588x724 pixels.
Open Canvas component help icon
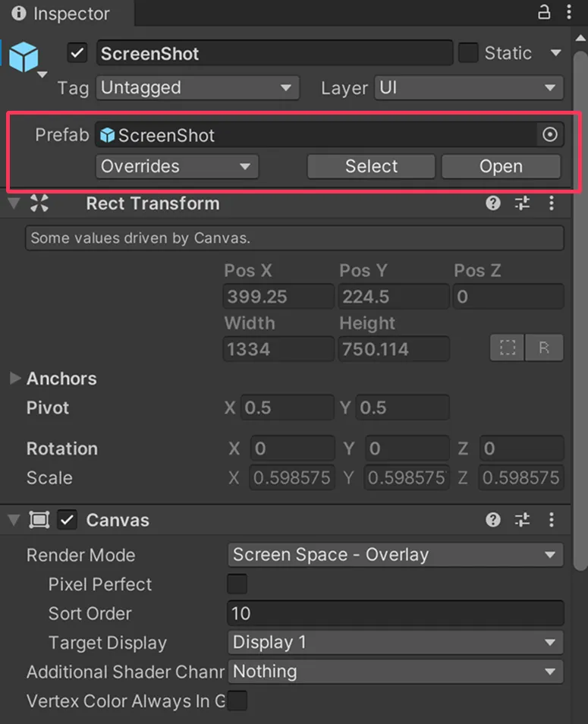coord(493,520)
